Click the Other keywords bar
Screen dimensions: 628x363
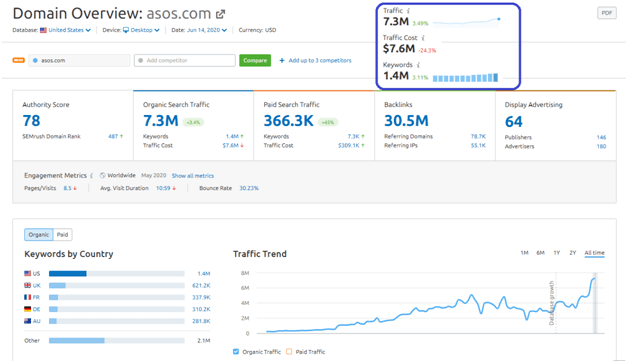[x=117, y=341]
